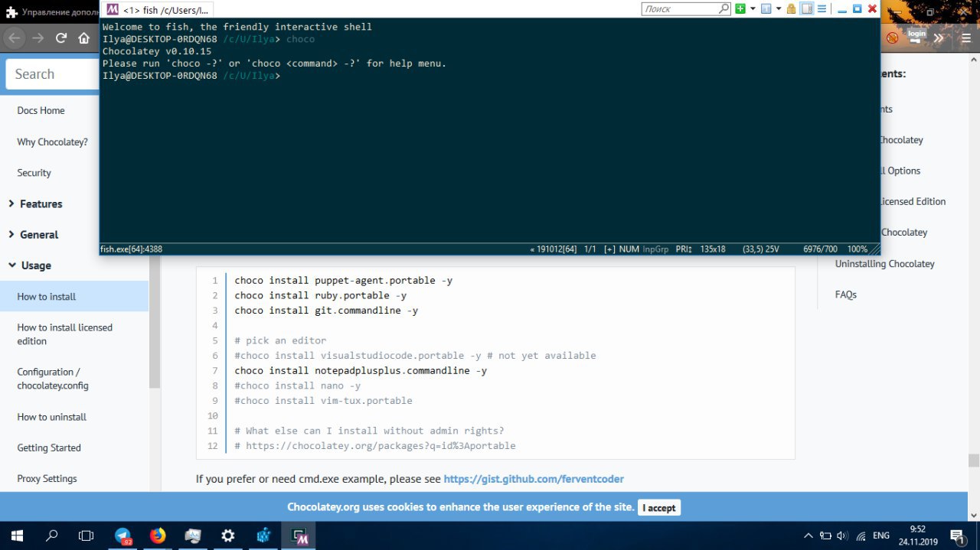This screenshot has width=980, height=550.
Task: Toggle the ConEmu padlock icon
Action: (791, 9)
